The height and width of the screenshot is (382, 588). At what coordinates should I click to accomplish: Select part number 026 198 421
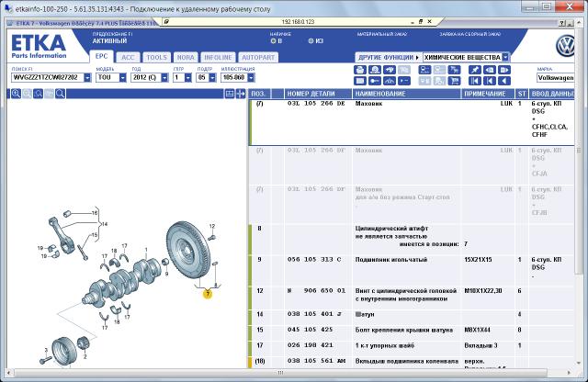coord(311,345)
